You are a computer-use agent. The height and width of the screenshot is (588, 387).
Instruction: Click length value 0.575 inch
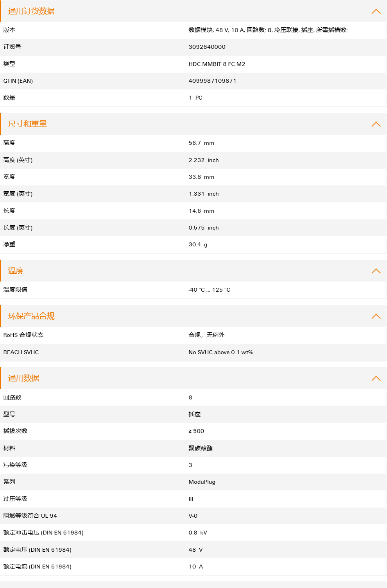click(204, 228)
